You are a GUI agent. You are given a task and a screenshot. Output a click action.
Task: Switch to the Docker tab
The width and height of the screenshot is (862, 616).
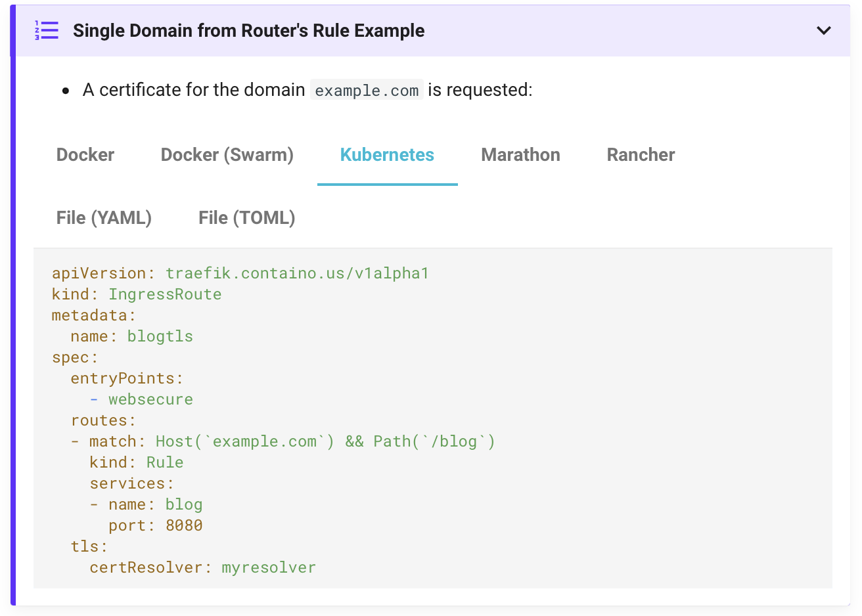tap(85, 155)
